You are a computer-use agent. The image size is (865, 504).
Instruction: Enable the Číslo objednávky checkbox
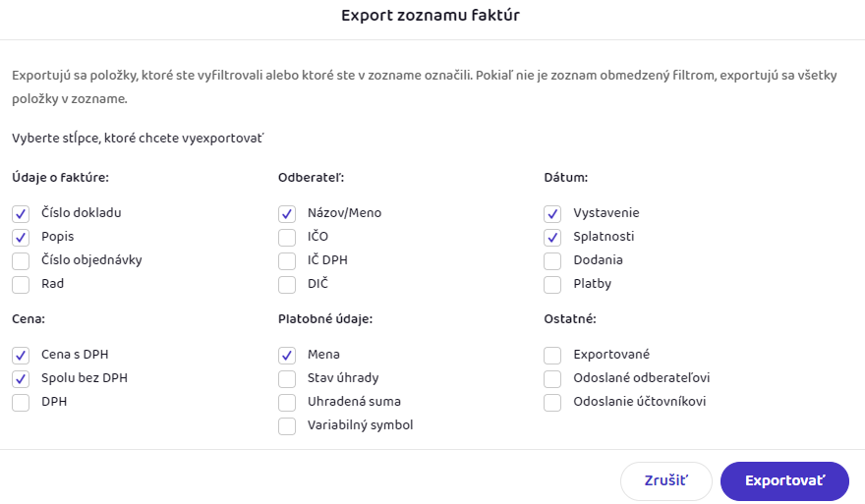[21, 260]
